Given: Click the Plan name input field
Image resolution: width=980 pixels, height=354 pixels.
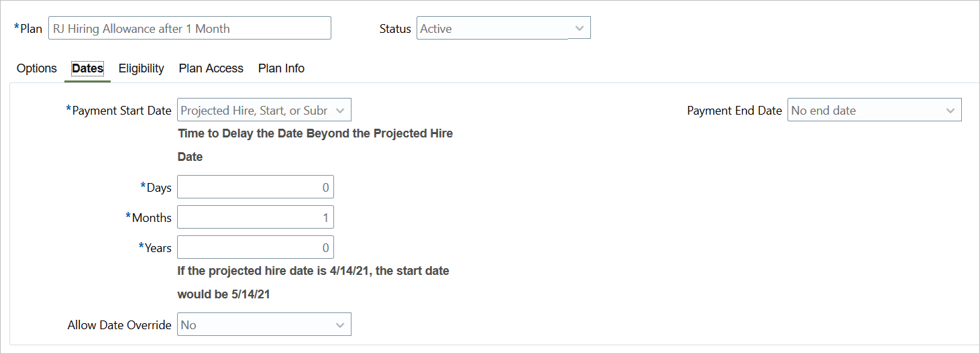Looking at the screenshot, I should point(189,28).
